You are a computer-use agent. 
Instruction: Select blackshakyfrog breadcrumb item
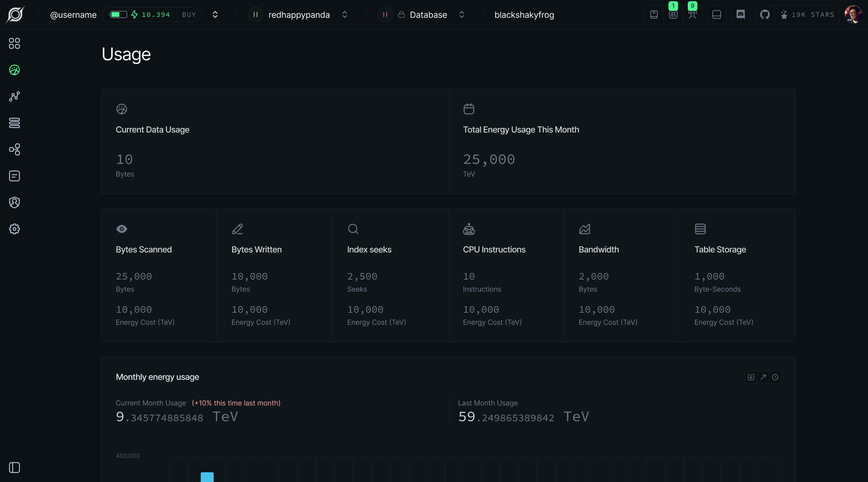coord(524,15)
